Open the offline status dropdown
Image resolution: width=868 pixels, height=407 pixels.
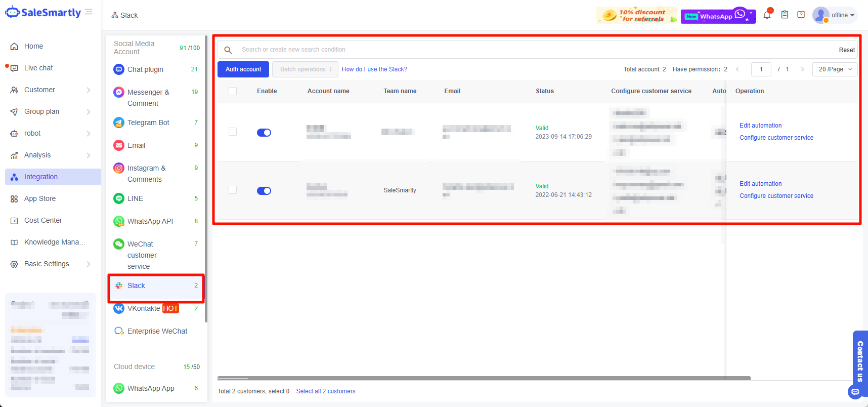[843, 15]
